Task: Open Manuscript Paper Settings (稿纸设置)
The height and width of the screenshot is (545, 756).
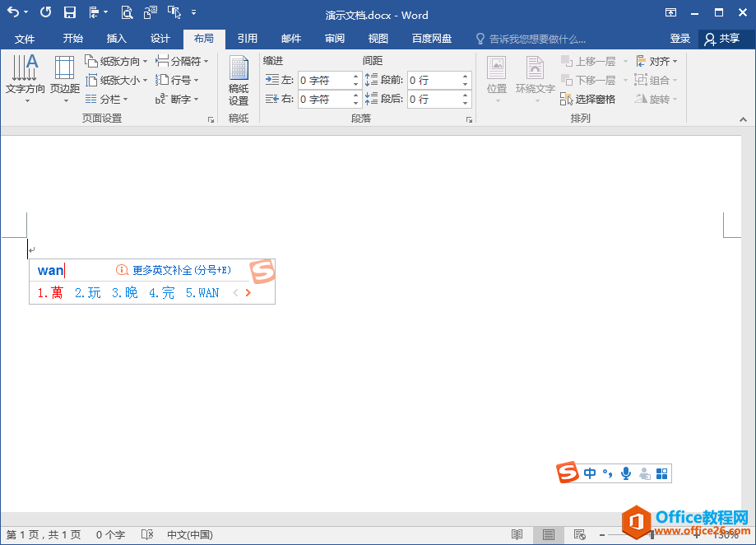Action: (239, 80)
